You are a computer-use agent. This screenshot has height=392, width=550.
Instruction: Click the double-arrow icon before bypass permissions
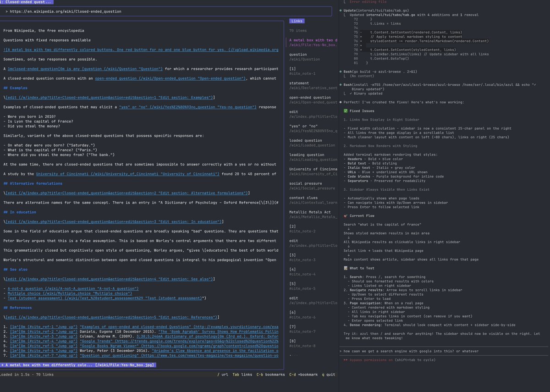click(x=346, y=360)
